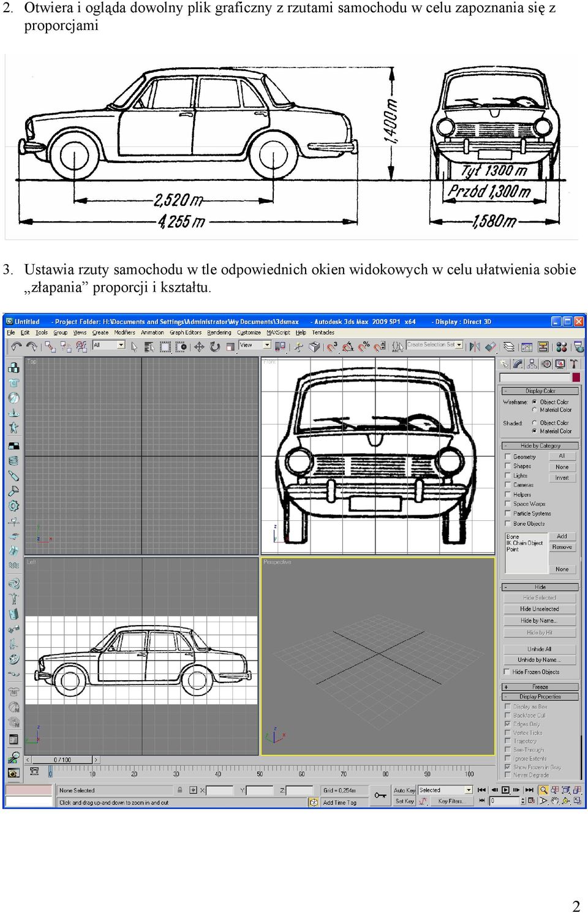The image size is (588, 913).
Task: Click the Go to Start playback button
Action: click(x=481, y=790)
